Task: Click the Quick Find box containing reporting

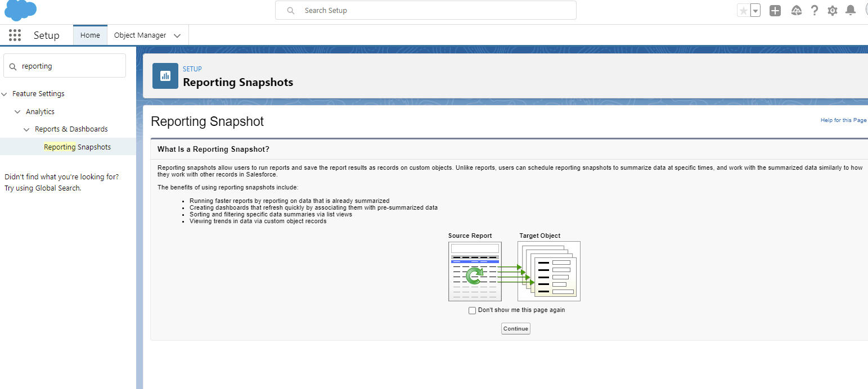Action: pyautogui.click(x=65, y=66)
